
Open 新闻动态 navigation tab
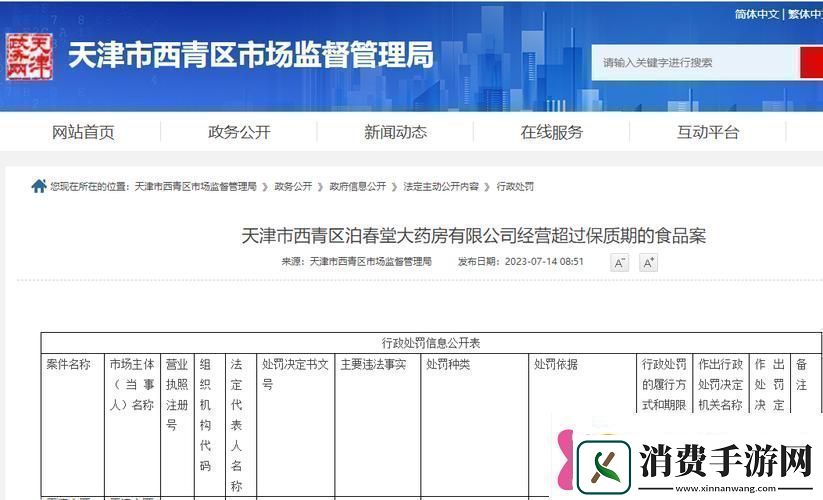coord(396,132)
